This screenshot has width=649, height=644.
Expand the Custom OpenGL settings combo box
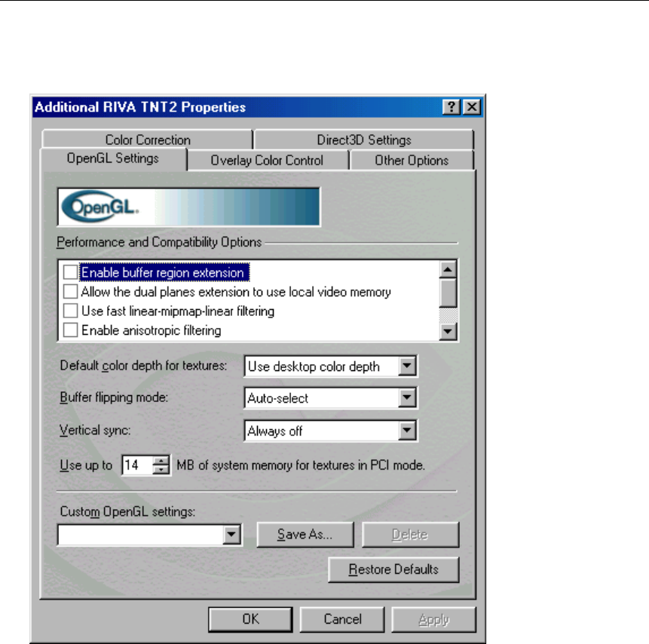click(231, 535)
